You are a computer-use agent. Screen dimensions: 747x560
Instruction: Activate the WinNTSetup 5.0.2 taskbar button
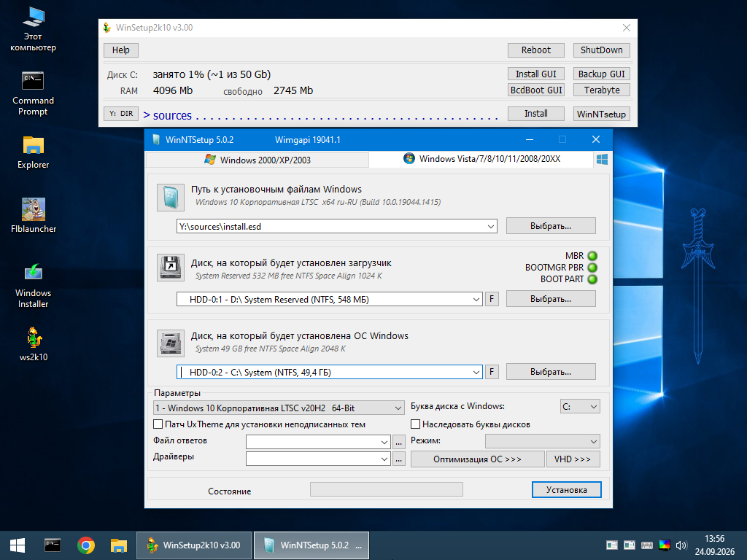(311, 545)
